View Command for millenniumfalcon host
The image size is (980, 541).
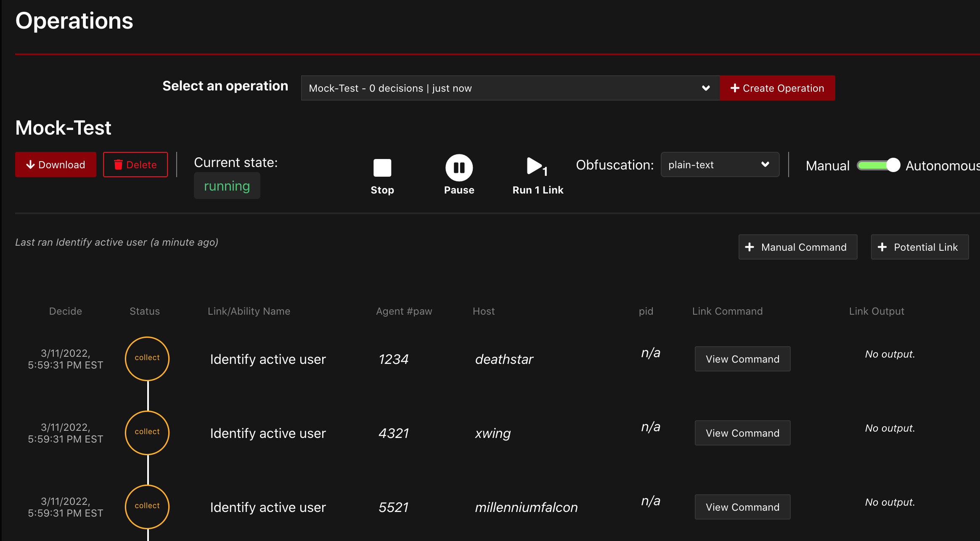742,507
